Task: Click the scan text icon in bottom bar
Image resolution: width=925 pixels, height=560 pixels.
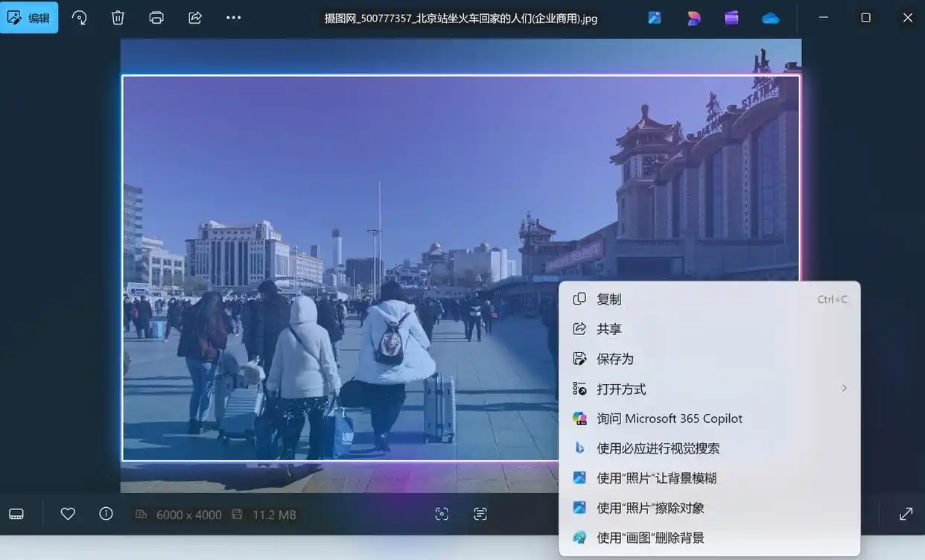Action: coord(480,514)
